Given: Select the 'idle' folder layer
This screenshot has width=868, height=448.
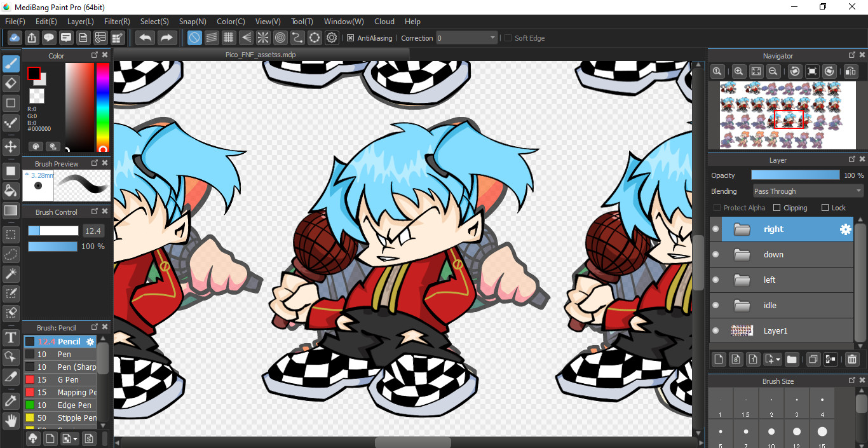Looking at the screenshot, I should point(782,306).
